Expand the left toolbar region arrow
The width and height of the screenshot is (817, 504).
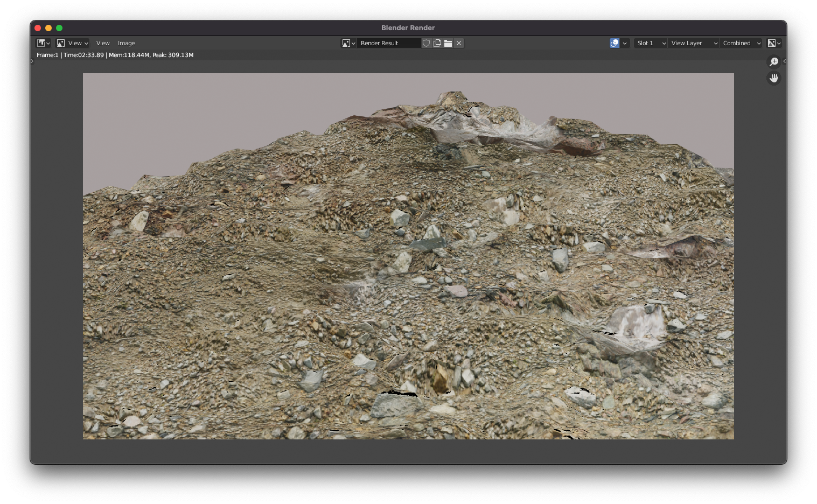tap(32, 61)
